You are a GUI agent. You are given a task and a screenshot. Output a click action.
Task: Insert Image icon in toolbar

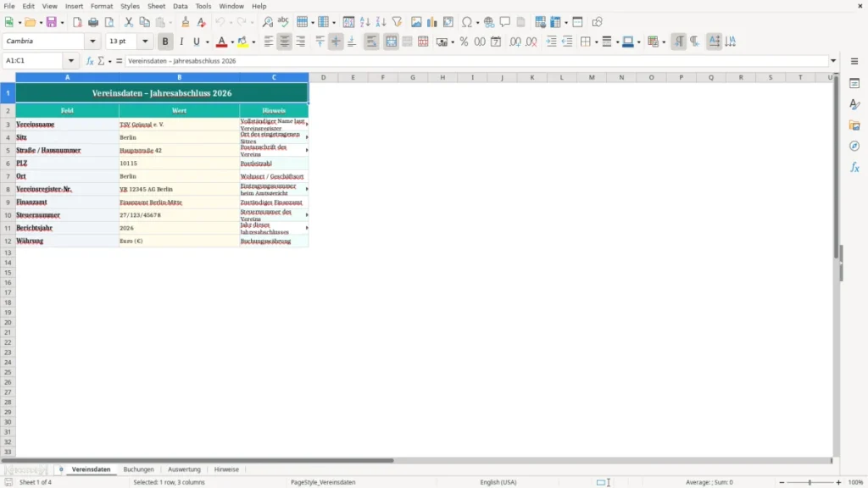(416, 22)
